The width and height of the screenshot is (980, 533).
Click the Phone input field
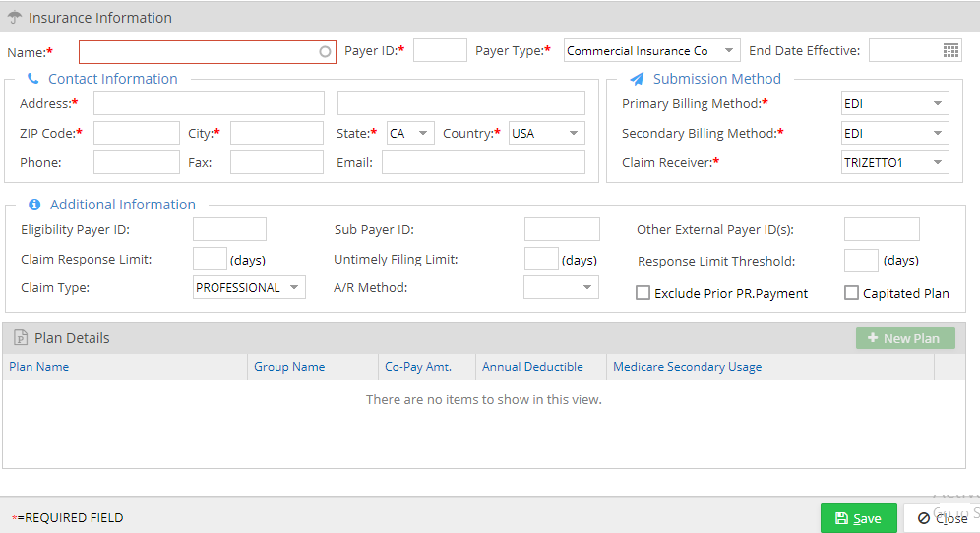tap(136, 162)
